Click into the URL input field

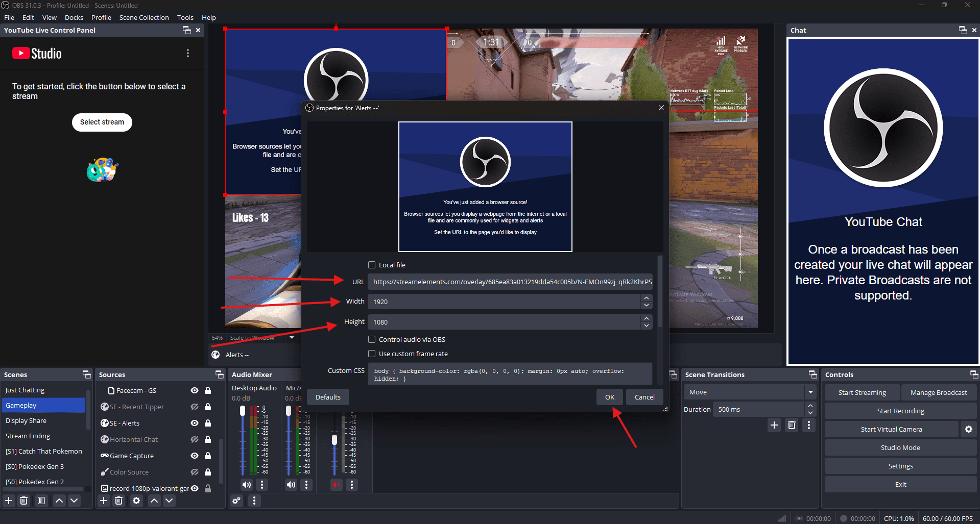[511, 282]
